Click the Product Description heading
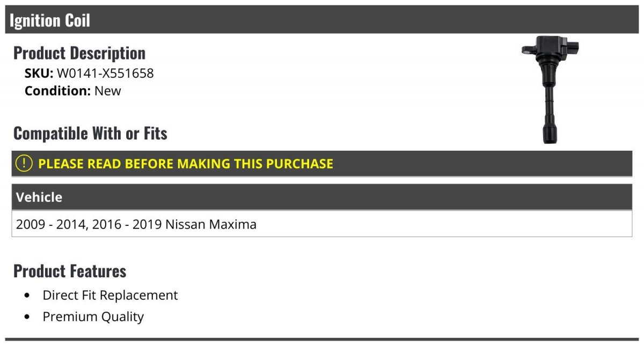644x346 pixels. [79, 53]
